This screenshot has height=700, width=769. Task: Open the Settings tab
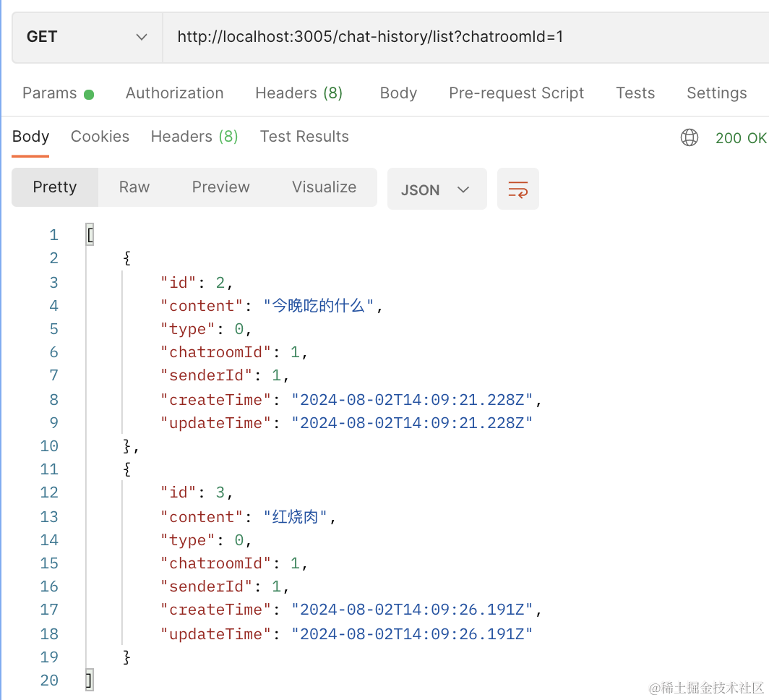[x=716, y=93]
